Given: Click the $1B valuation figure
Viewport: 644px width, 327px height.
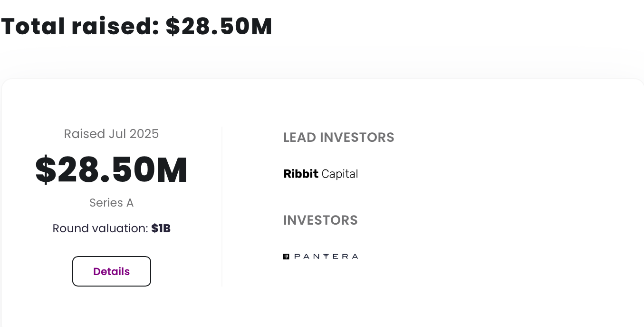Looking at the screenshot, I should (x=161, y=228).
